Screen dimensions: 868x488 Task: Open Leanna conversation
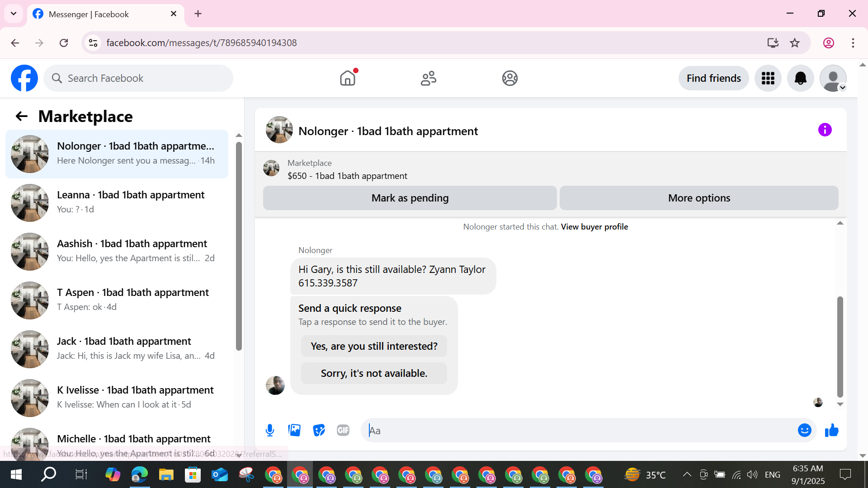tap(117, 203)
